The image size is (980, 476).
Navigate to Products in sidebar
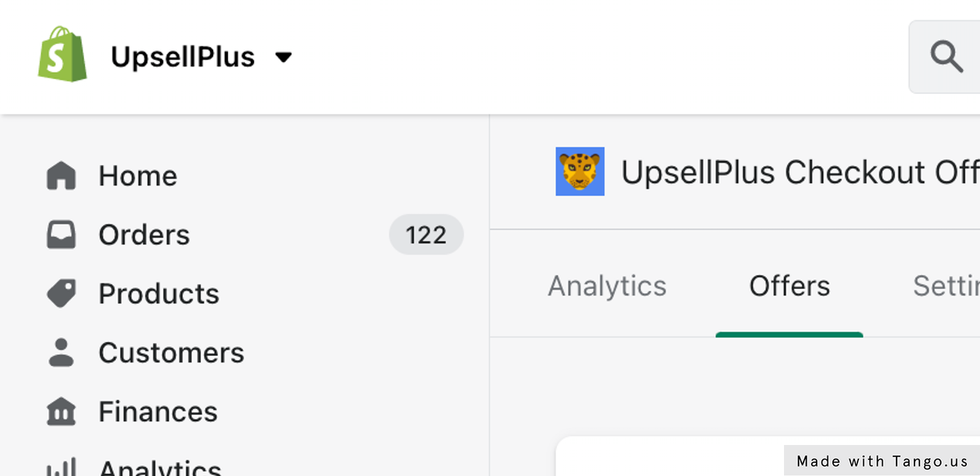tap(159, 294)
